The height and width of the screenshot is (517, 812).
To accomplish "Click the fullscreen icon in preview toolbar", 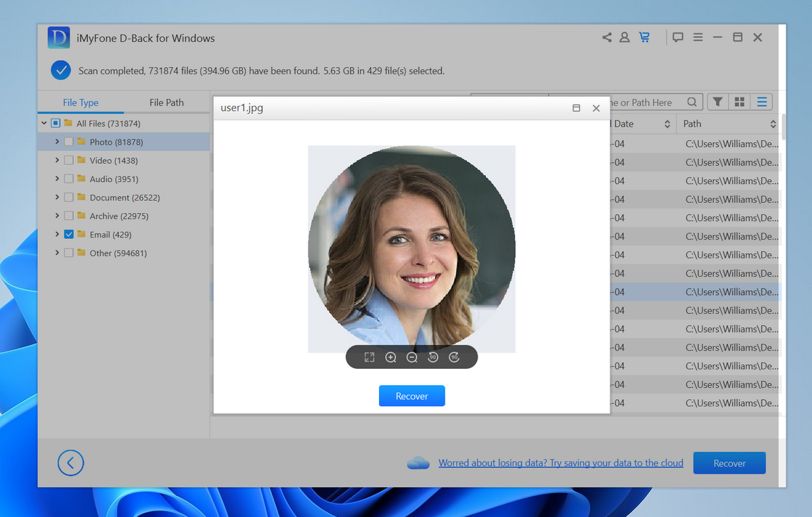I will [x=369, y=357].
